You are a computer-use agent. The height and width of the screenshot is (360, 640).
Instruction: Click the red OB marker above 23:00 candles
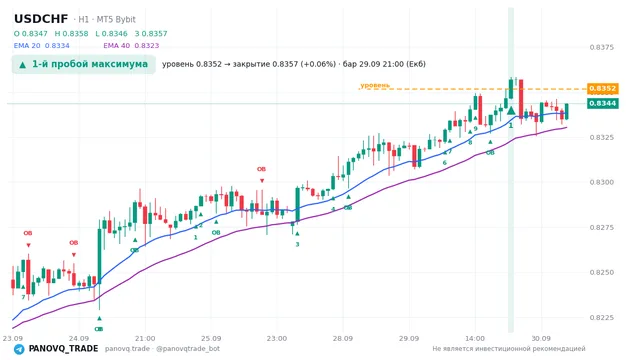(x=261, y=169)
